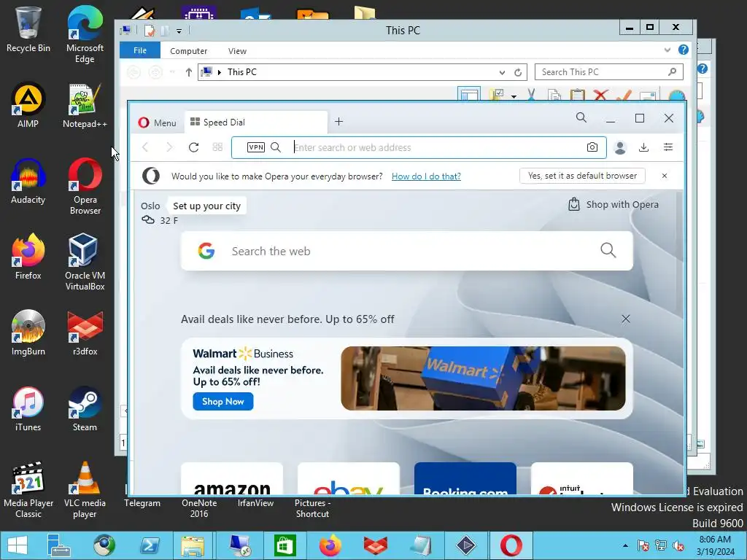The image size is (747, 560).
Task: Expand the This PC address history dropdown
Action: click(502, 72)
